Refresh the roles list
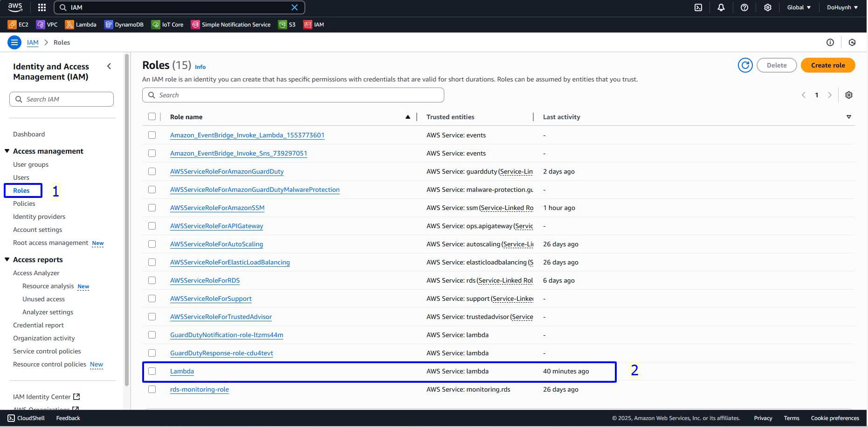Viewport: 868px width, 427px height. [745, 65]
